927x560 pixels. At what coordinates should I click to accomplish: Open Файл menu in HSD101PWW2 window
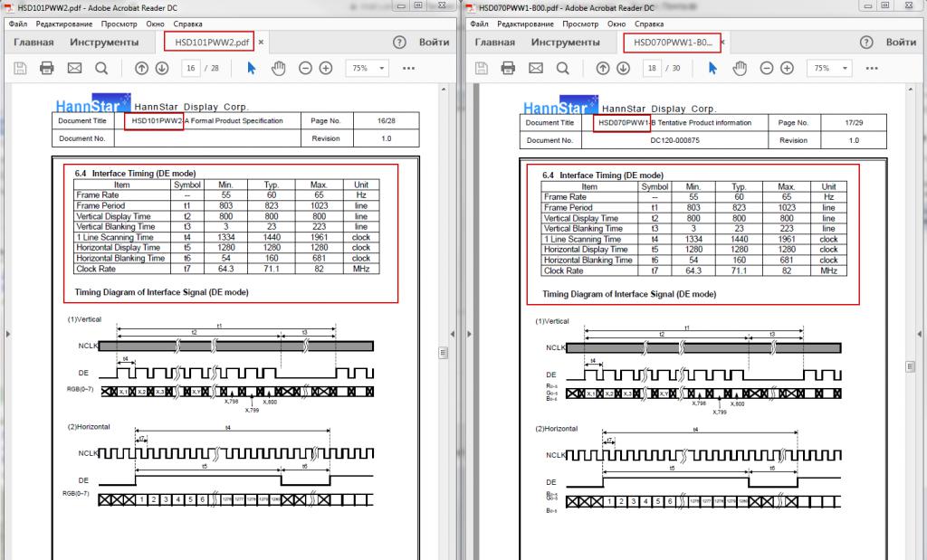18,24
